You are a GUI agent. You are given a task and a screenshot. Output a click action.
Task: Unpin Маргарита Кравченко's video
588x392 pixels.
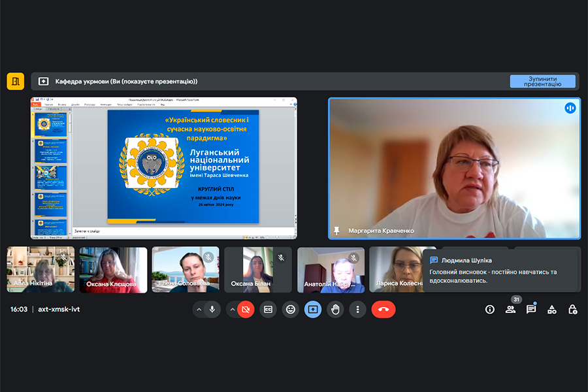click(x=336, y=231)
